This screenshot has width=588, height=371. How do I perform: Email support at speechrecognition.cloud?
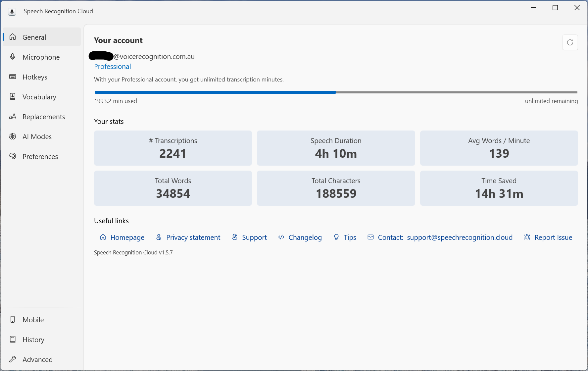(460, 237)
